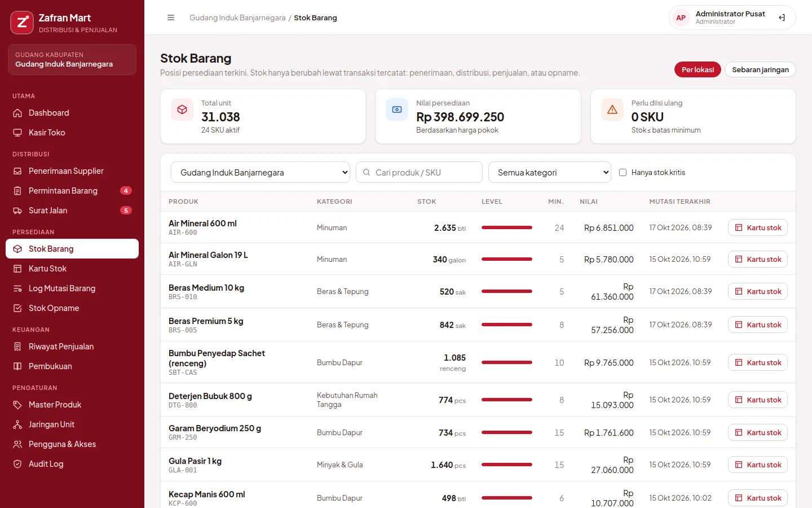Expand the Semua kategori dropdown
The image size is (812, 508).
coord(550,172)
